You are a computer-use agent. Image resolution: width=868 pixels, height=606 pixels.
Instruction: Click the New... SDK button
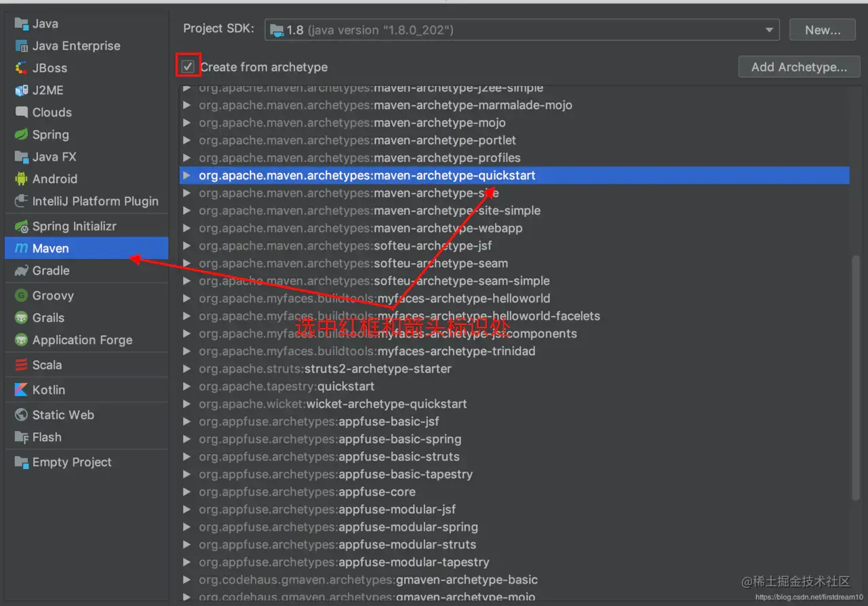coord(823,30)
